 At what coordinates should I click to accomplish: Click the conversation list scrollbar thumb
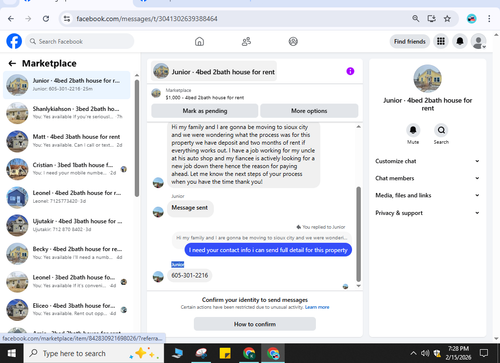[137, 138]
